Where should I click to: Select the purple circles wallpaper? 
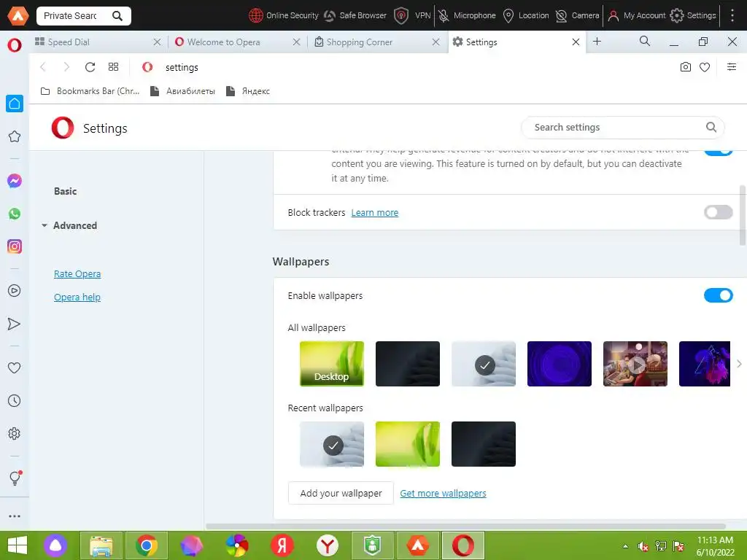point(560,364)
